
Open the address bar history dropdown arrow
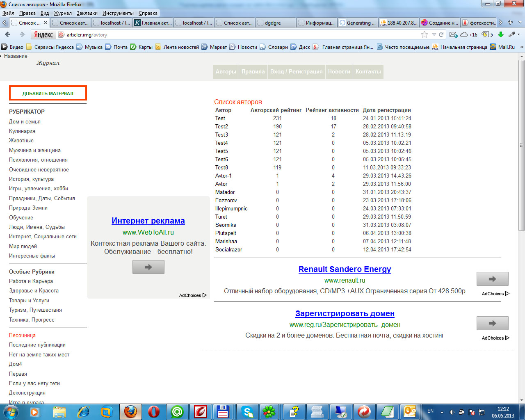pos(434,34)
